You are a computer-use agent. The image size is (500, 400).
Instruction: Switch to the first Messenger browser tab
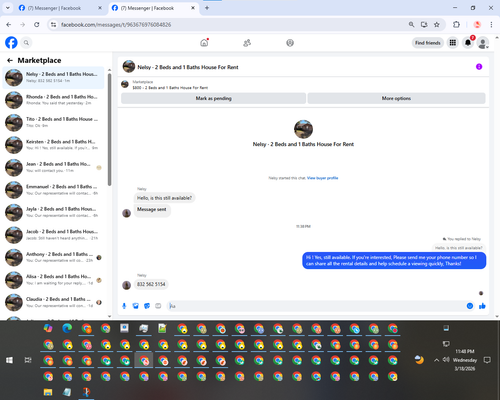tap(60, 8)
